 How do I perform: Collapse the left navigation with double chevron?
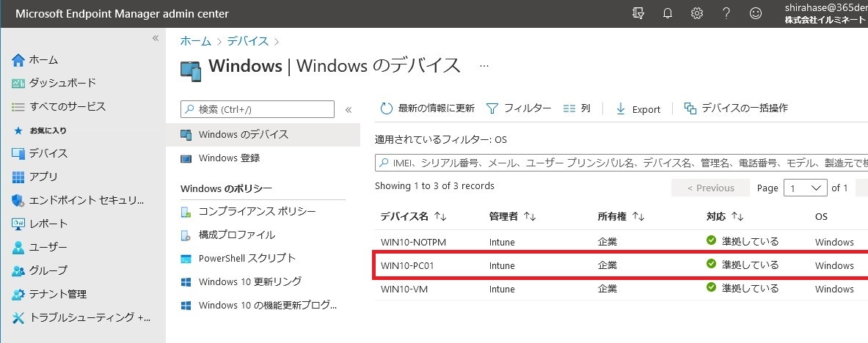tap(156, 38)
